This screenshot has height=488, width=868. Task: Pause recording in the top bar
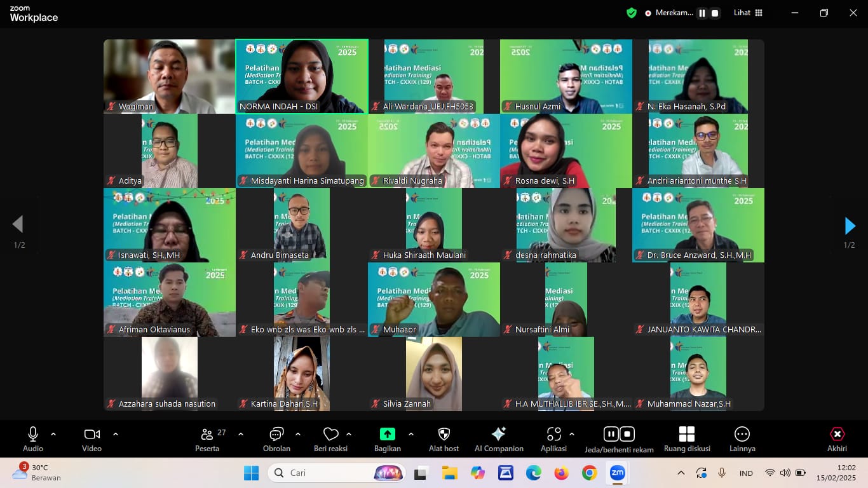[702, 13]
